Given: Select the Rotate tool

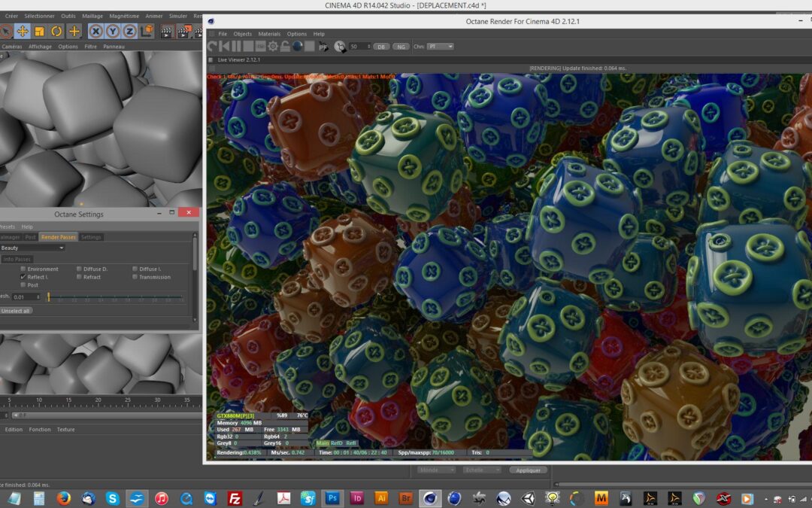Looking at the screenshot, I should 56,31.
